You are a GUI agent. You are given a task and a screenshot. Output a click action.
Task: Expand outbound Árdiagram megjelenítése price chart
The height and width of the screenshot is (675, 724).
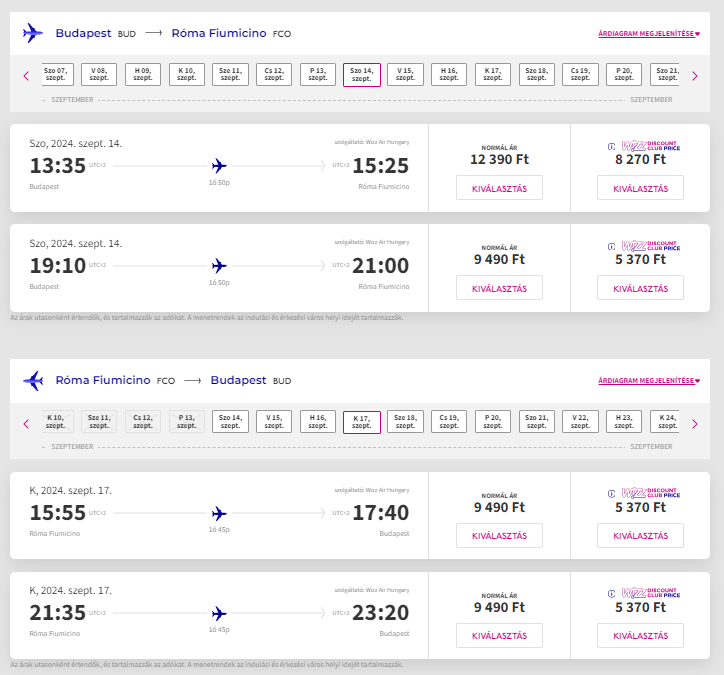(649, 33)
